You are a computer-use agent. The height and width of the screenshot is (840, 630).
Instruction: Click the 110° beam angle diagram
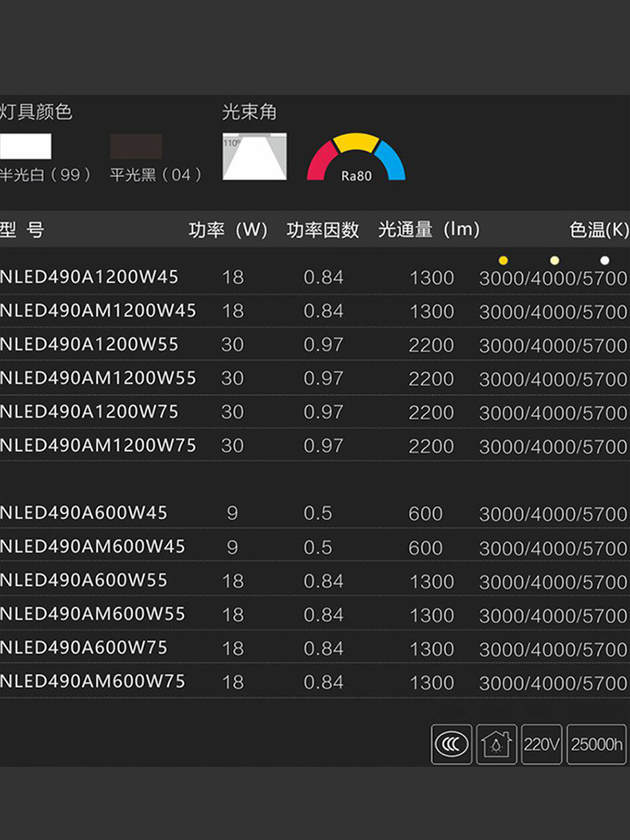[x=255, y=156]
